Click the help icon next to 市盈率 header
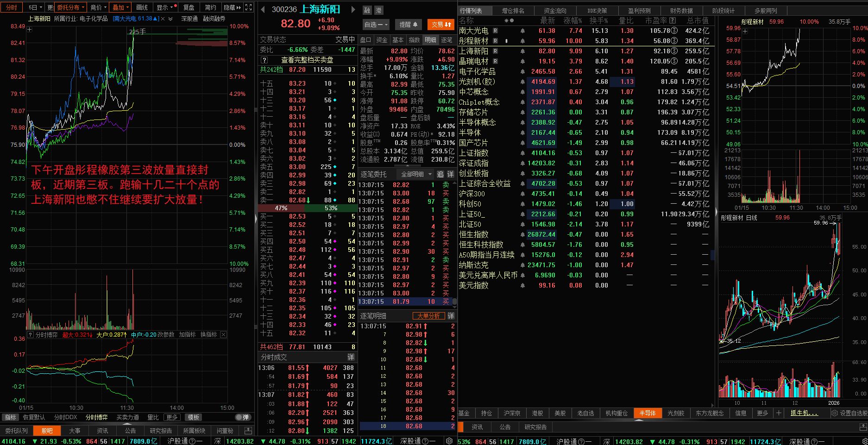The height and width of the screenshot is (445, 868). [x=673, y=20]
